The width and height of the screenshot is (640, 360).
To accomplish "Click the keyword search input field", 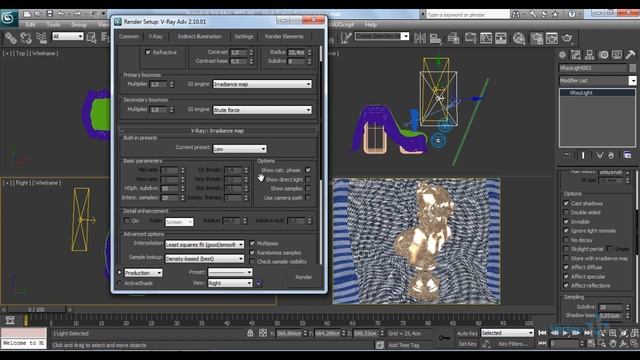I will point(468,14).
